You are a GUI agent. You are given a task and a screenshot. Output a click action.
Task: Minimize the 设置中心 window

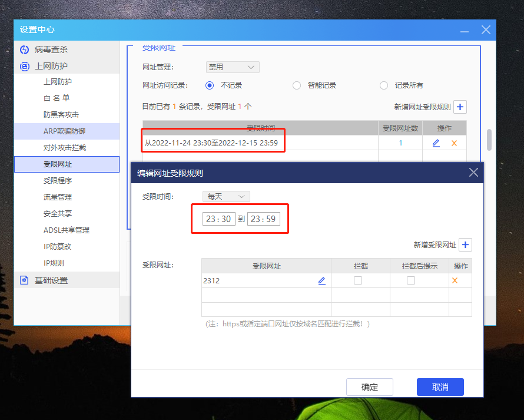coord(464,31)
